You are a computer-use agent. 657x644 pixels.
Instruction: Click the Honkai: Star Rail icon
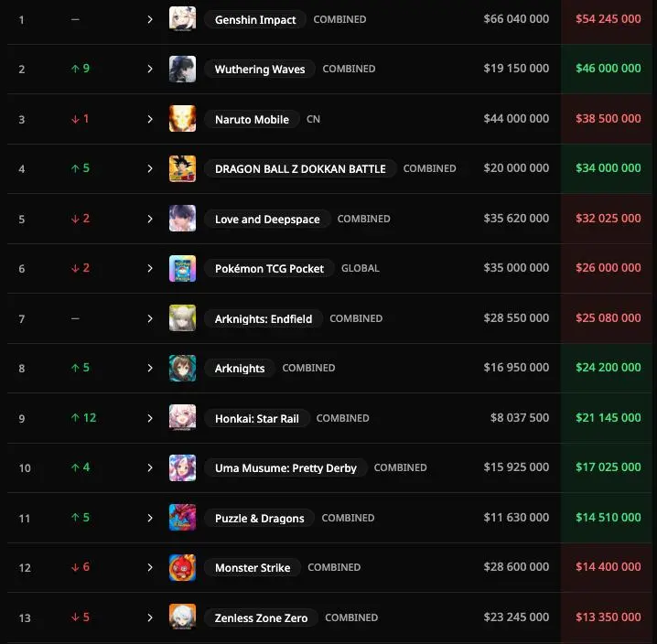click(182, 418)
